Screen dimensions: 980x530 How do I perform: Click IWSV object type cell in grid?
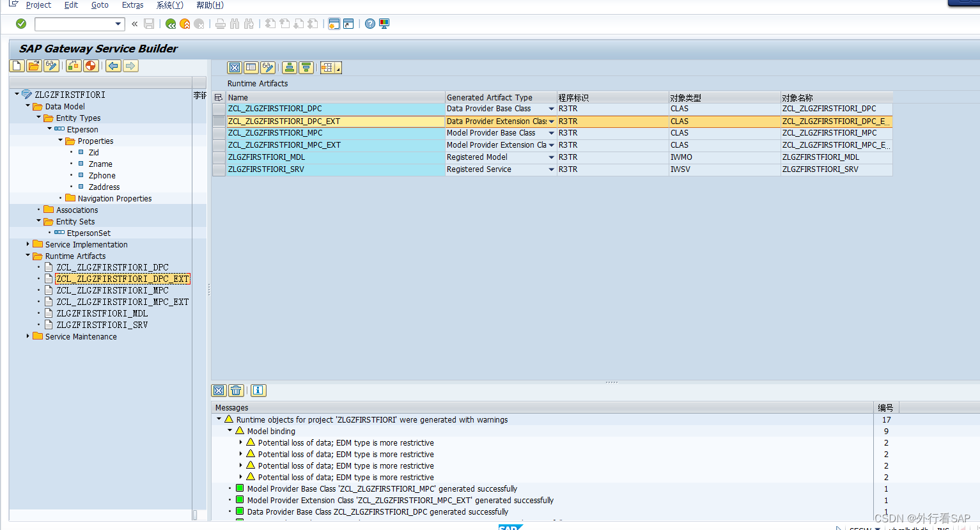pos(724,169)
